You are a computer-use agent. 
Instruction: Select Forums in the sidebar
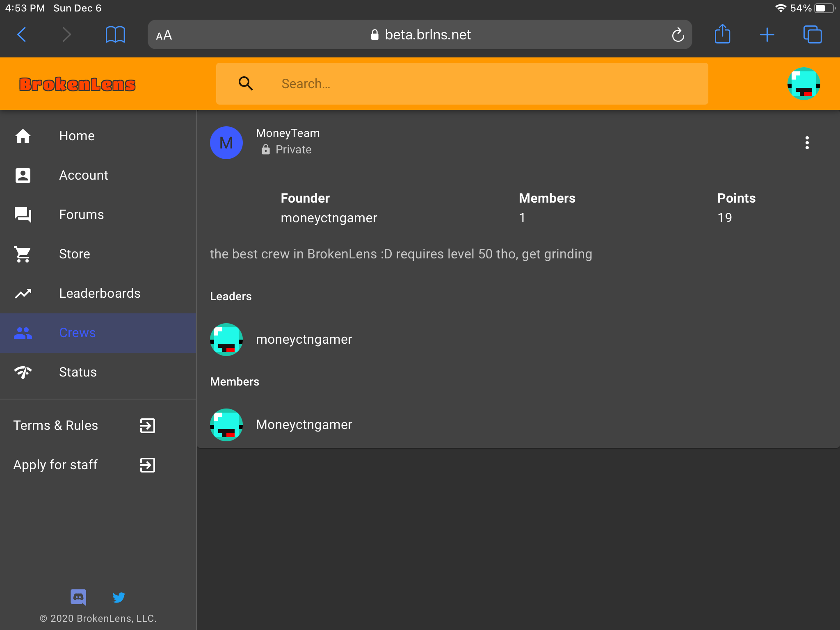pos(98,215)
